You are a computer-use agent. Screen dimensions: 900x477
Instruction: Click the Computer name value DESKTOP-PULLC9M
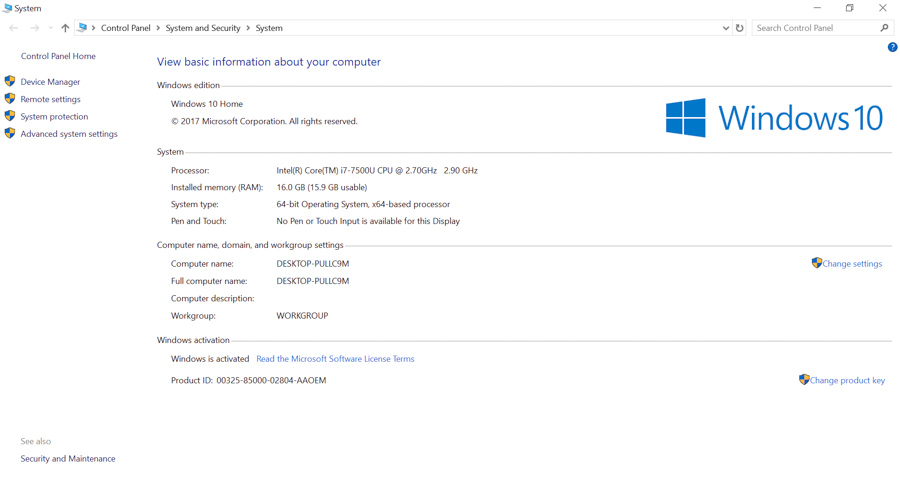(x=312, y=264)
